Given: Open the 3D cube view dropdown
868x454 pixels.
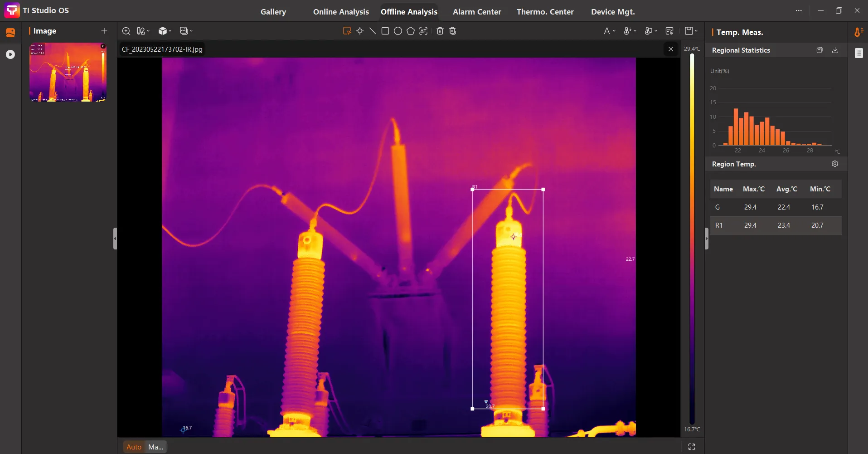Looking at the screenshot, I should point(165,31).
